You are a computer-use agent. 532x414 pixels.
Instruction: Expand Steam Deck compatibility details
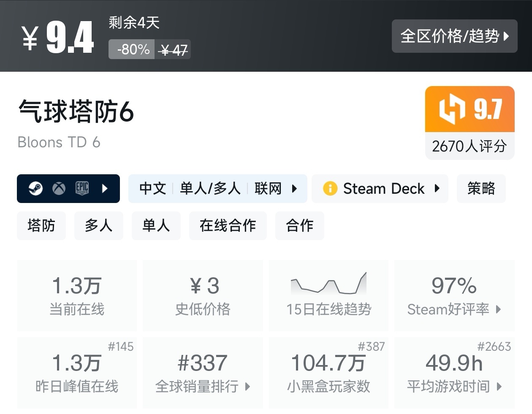coord(438,189)
